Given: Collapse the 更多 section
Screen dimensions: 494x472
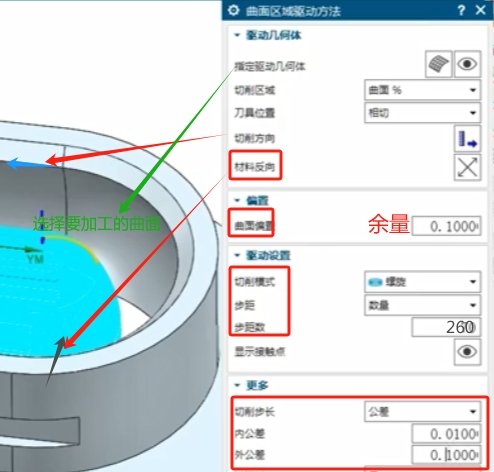Looking at the screenshot, I should pyautogui.click(x=237, y=385).
